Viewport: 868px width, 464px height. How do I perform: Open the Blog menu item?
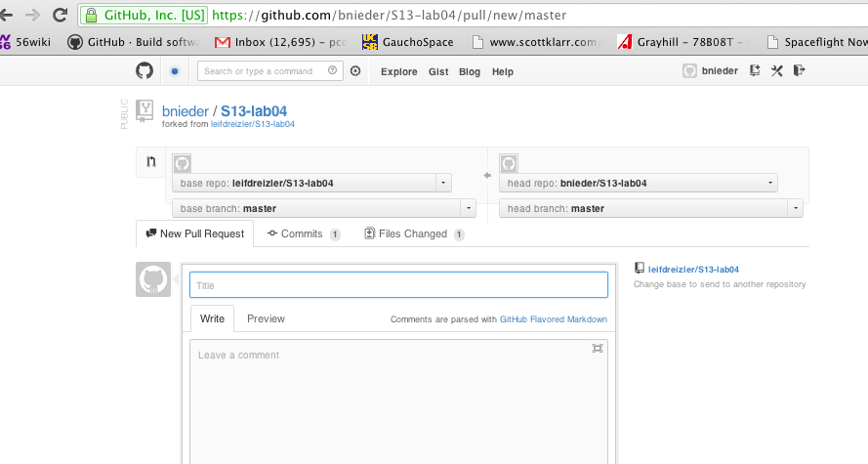[x=470, y=71]
